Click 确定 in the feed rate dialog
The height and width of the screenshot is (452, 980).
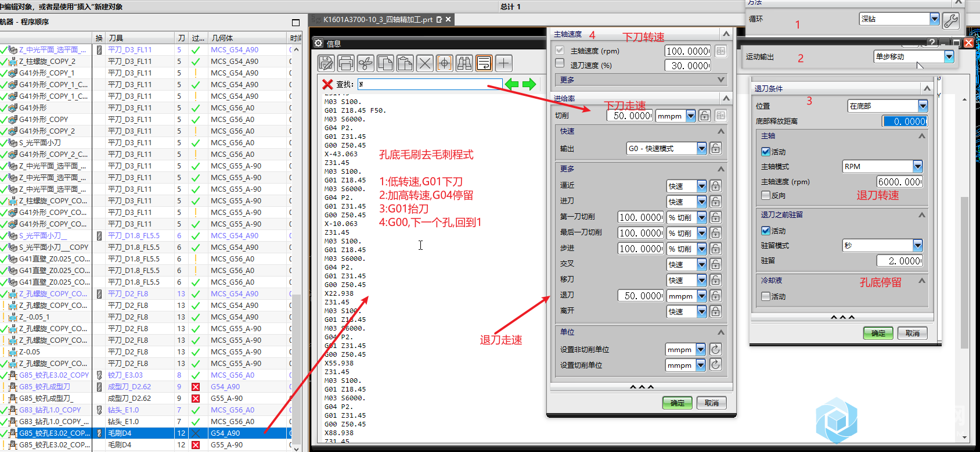coord(677,403)
